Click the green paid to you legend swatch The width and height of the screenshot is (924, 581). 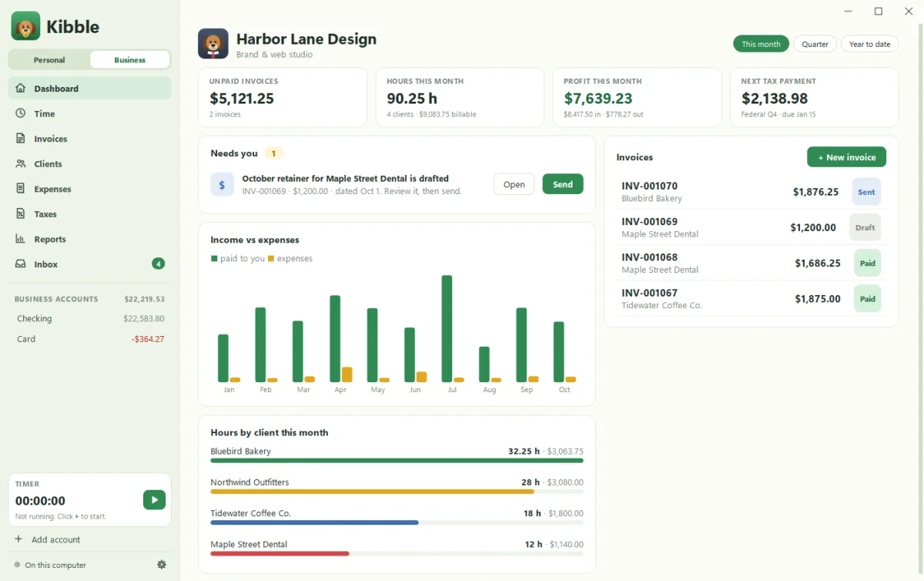pos(214,259)
